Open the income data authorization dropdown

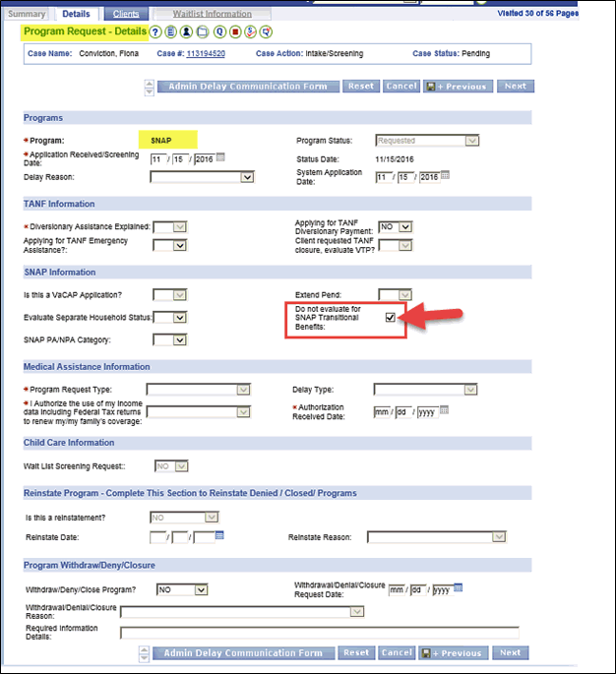pyautogui.click(x=198, y=412)
